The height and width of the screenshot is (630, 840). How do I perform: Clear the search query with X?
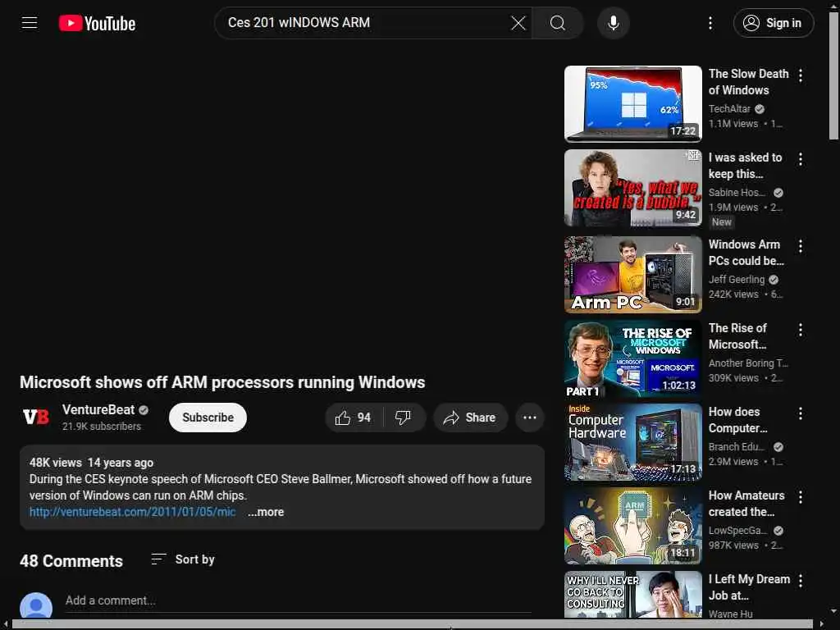click(518, 23)
